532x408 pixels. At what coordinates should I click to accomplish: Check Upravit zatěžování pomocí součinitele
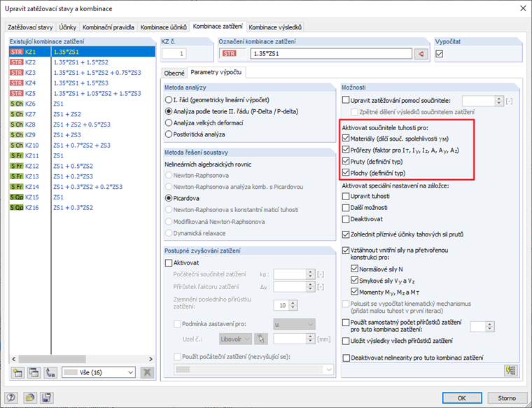click(x=346, y=100)
